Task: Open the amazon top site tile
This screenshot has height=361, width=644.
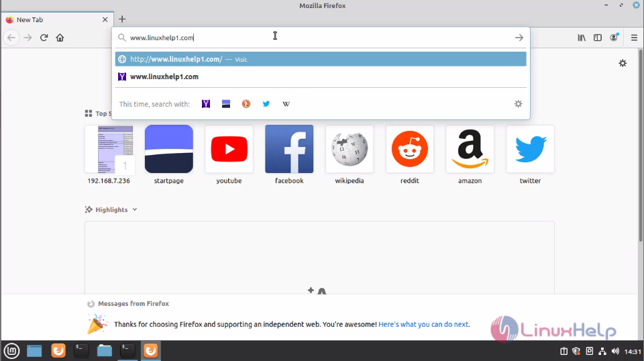Action: [x=470, y=155]
